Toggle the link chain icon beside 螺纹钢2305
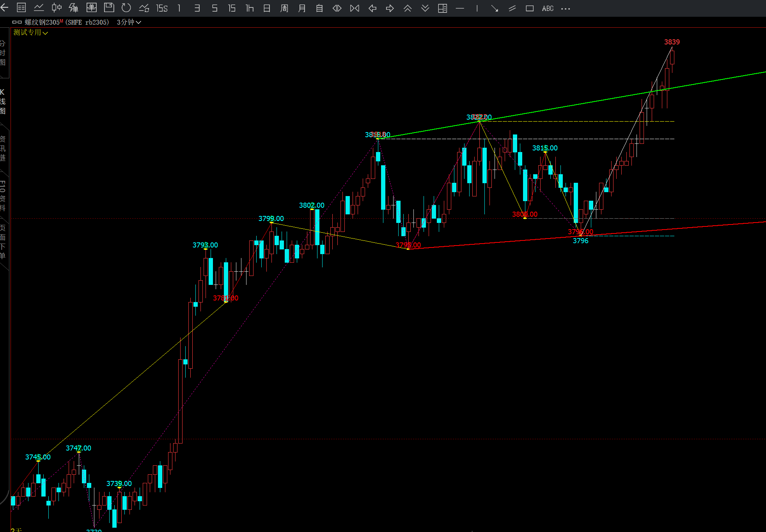Screen dimensions: 766x532 17,22
